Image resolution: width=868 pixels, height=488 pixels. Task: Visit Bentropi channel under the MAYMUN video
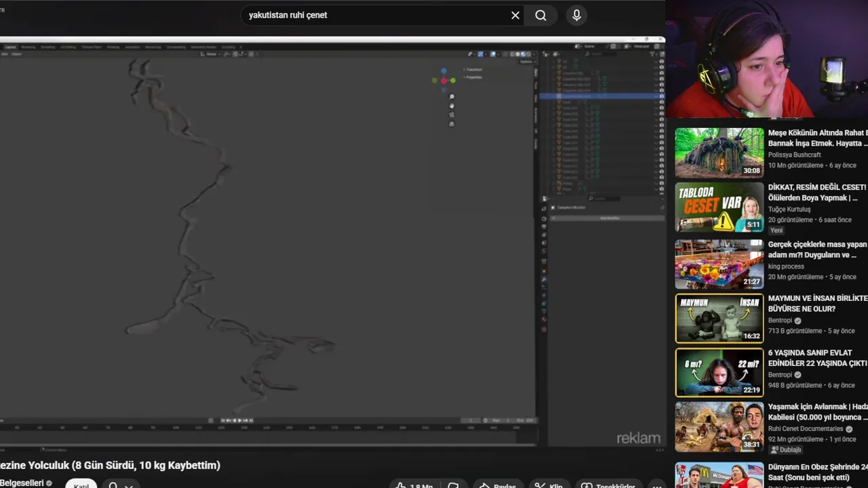click(x=780, y=320)
